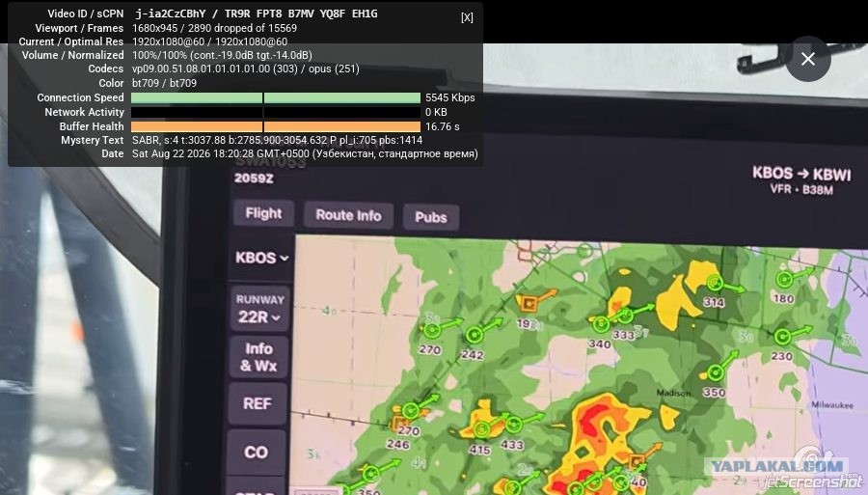Viewport: 868px width, 495px height.
Task: Open the Info & Wx panel
Action: pyautogui.click(x=258, y=357)
